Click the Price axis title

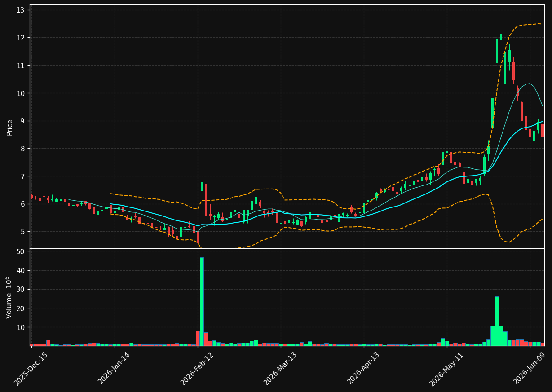point(10,127)
